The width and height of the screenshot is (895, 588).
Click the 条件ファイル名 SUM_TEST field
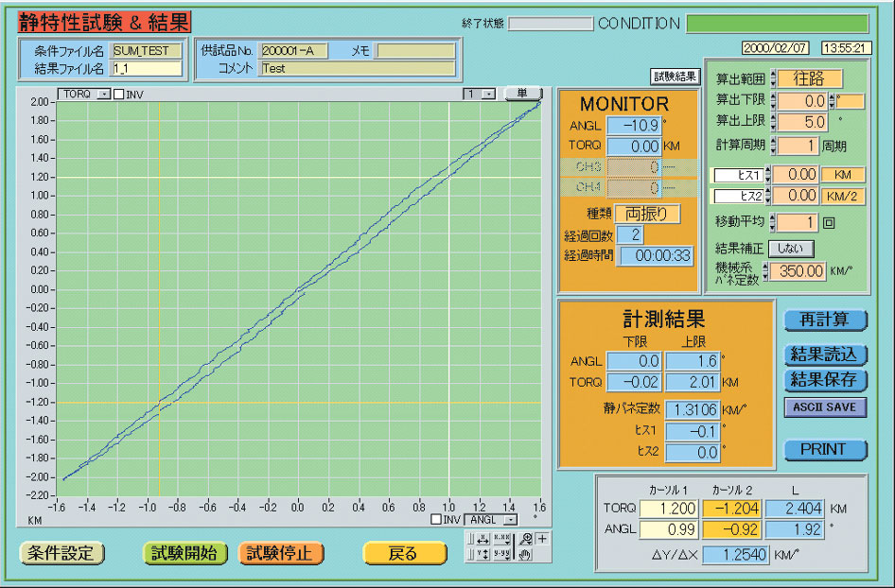(147, 51)
